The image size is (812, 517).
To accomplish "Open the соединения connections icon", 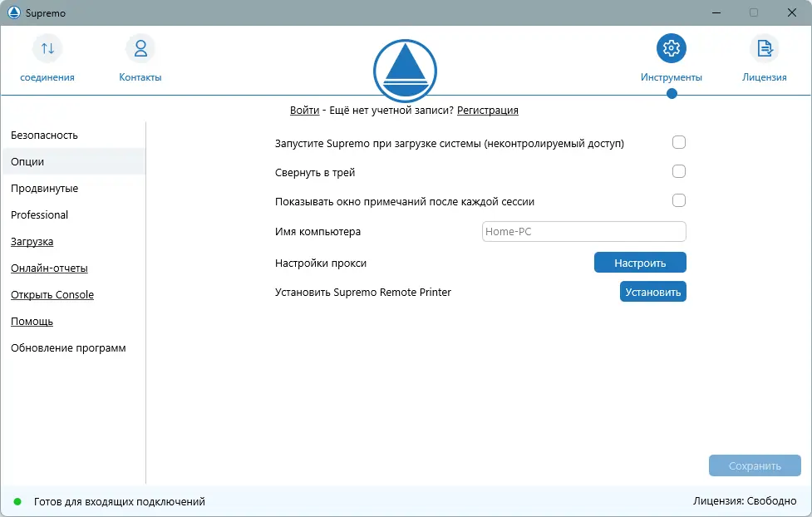I will 47,48.
